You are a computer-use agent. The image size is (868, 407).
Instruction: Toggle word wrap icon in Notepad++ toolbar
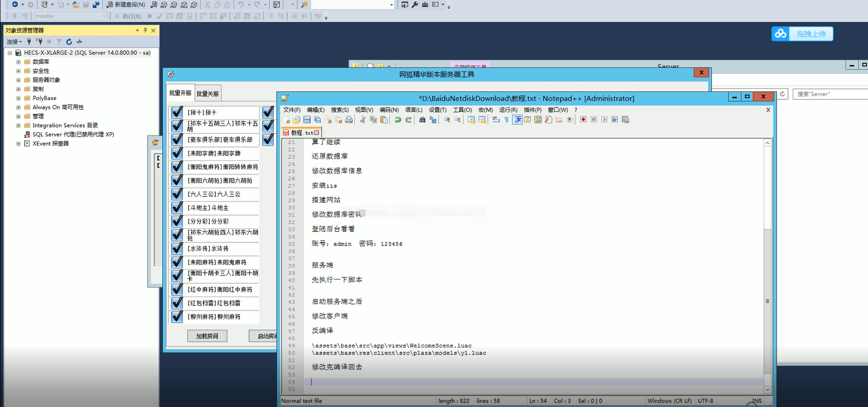tap(496, 119)
